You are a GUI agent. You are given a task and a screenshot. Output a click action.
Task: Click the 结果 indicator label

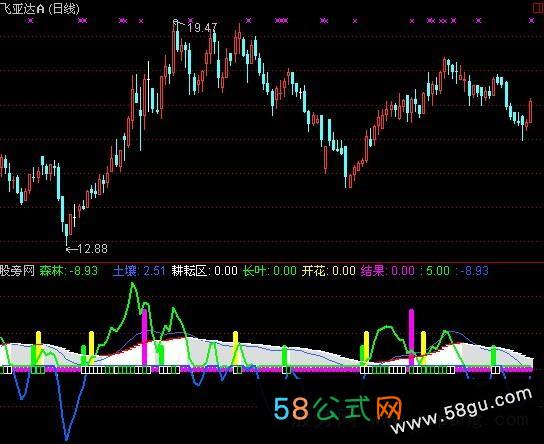(373, 271)
